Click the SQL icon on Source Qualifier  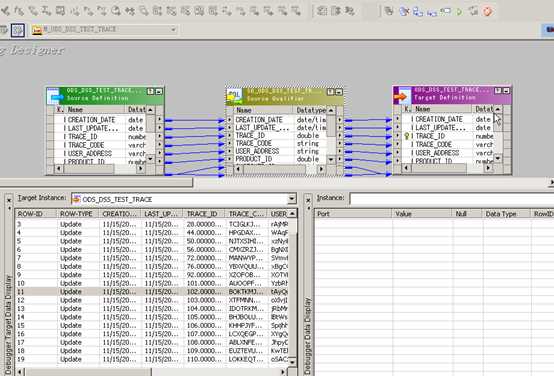[x=234, y=96]
